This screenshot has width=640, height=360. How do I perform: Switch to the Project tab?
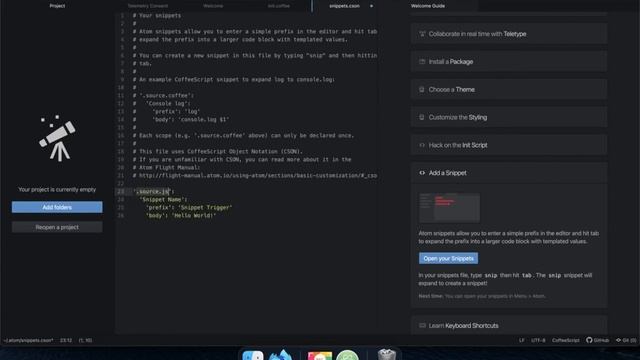click(x=57, y=6)
